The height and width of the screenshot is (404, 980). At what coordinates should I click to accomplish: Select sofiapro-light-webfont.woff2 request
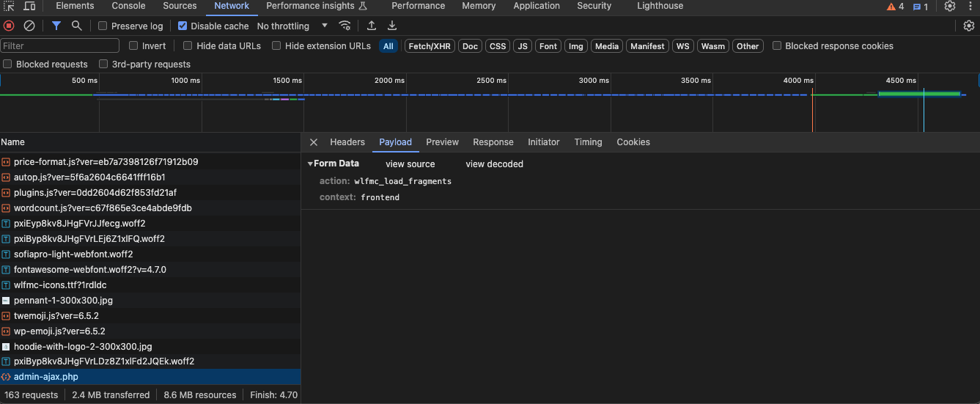150,254
